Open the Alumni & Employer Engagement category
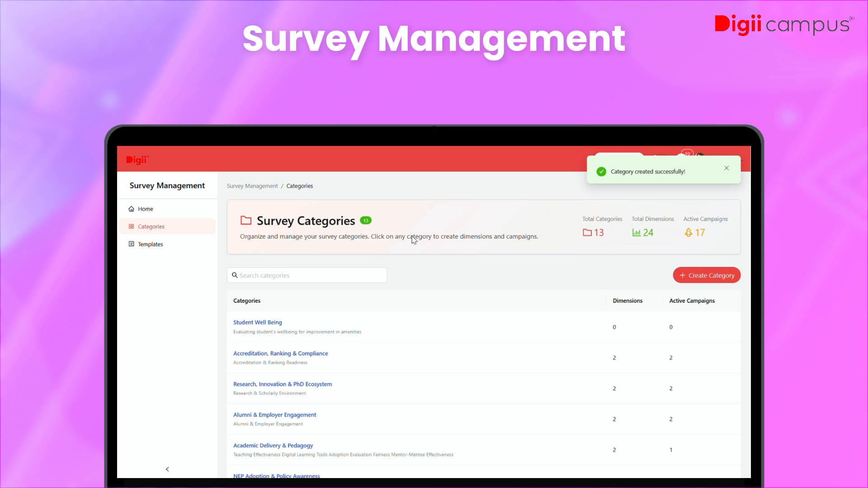Viewport: 868px width, 488px height. (x=274, y=414)
